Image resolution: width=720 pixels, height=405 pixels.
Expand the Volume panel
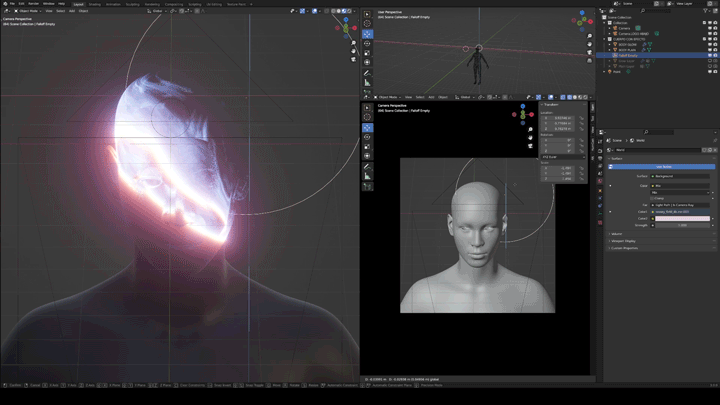click(x=618, y=234)
